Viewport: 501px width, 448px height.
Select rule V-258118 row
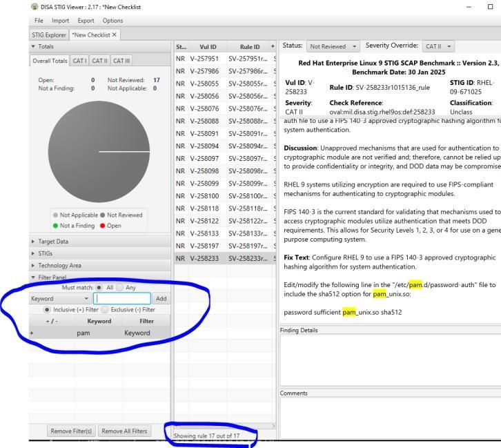(x=225, y=208)
